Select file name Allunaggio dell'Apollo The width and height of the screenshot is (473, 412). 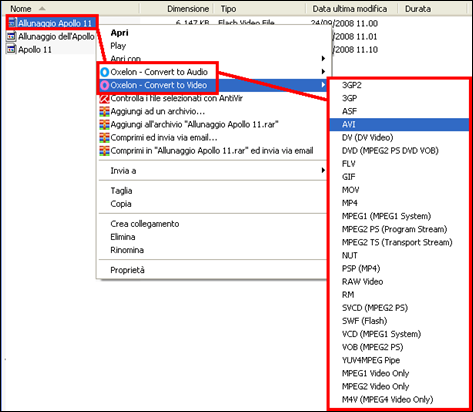coord(56,36)
